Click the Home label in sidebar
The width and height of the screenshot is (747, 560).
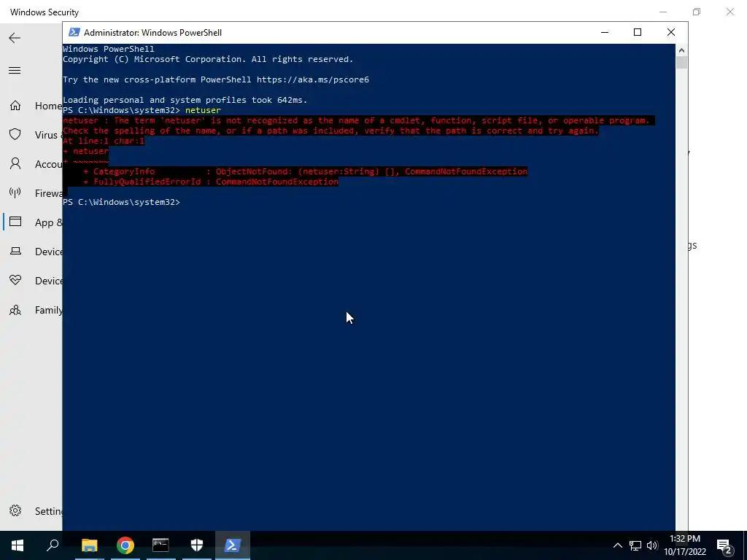point(48,106)
